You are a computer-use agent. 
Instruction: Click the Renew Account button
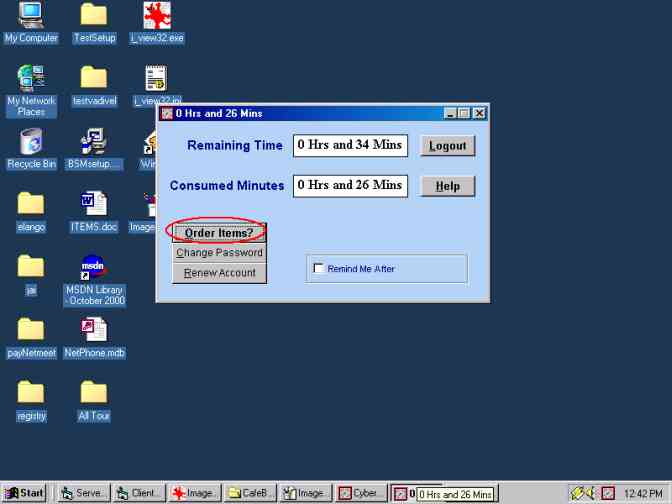tap(219, 273)
